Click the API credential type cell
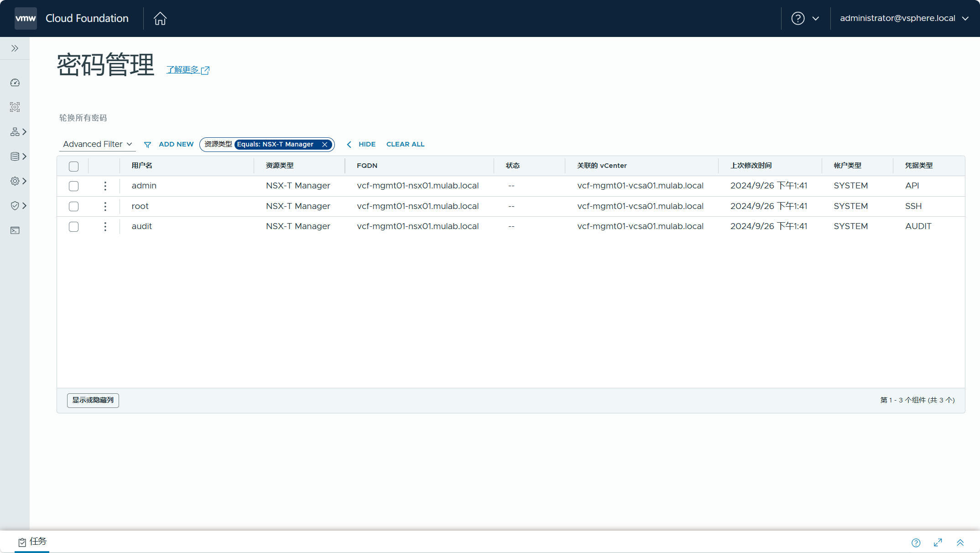 click(912, 186)
